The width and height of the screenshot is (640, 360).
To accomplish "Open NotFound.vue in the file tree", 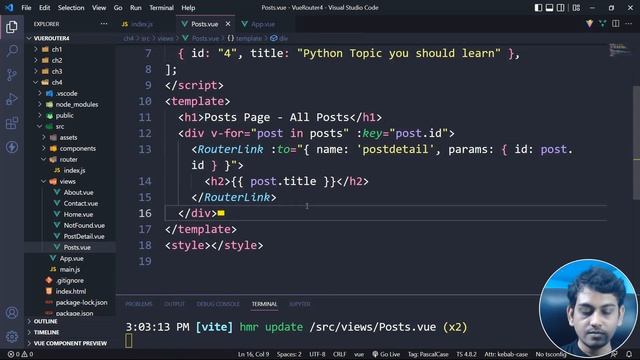I will point(70,225).
